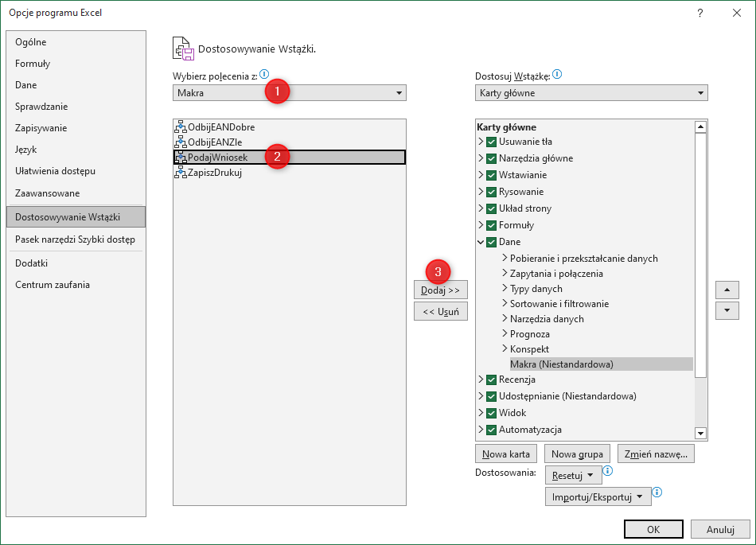Click the PodajWniosek macro icon
This screenshot has height=545, width=756.
[180, 158]
